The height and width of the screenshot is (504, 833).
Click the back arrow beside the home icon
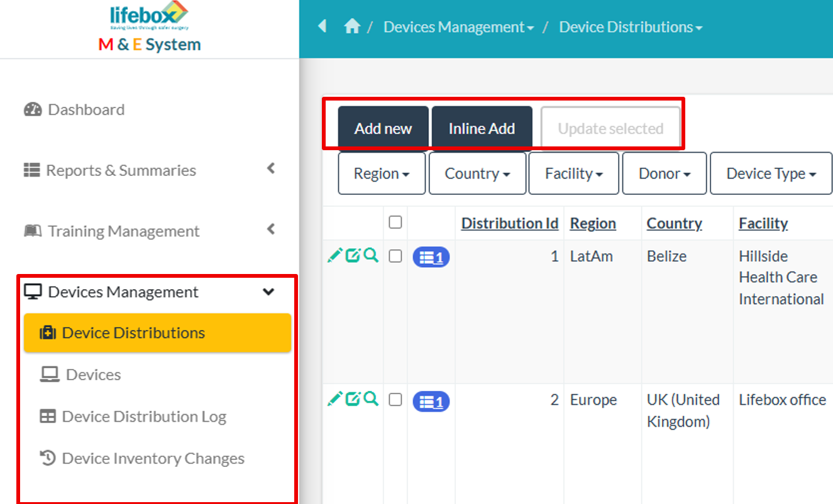(322, 26)
